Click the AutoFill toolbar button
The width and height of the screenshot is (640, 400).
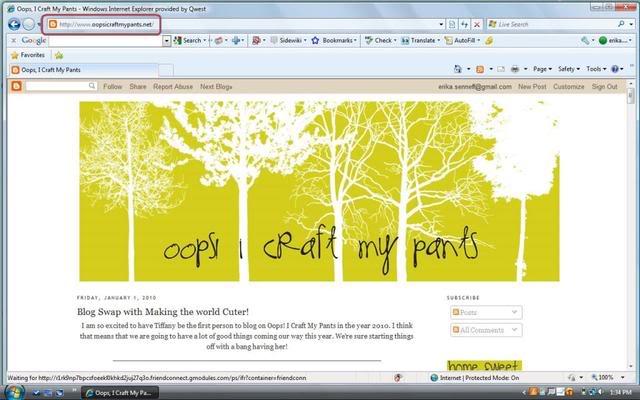click(462, 40)
